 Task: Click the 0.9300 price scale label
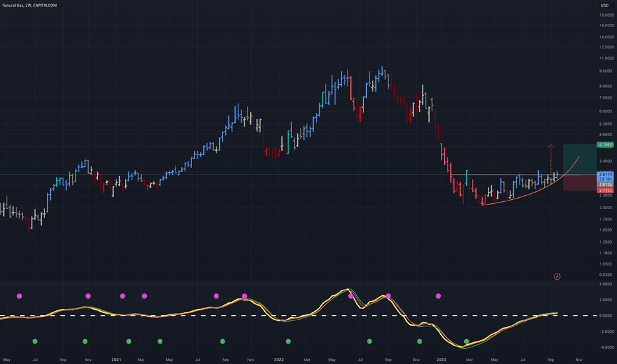(606, 275)
